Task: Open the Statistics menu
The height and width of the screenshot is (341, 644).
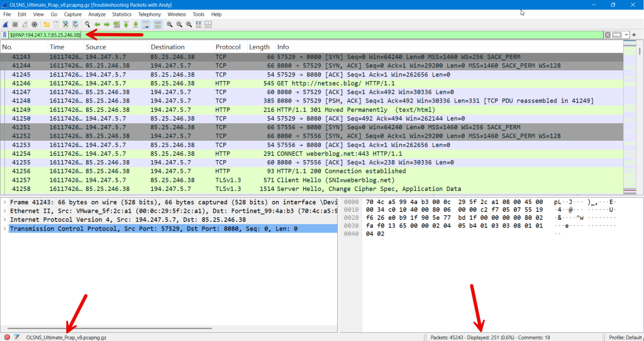Action: pos(121,14)
